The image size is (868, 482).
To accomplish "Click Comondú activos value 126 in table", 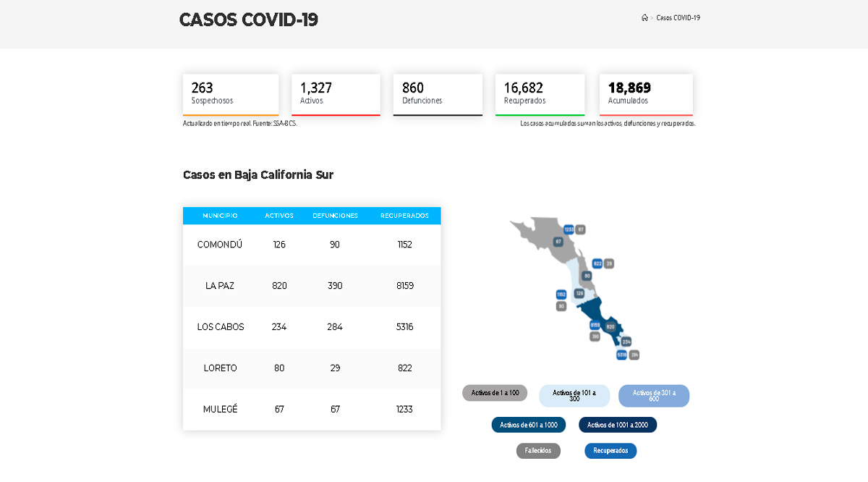I will (279, 245).
